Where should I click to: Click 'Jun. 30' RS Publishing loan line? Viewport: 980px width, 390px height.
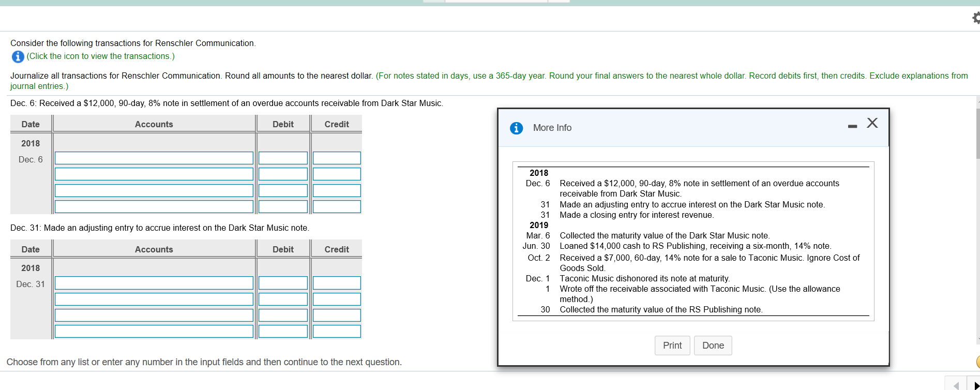click(677, 246)
